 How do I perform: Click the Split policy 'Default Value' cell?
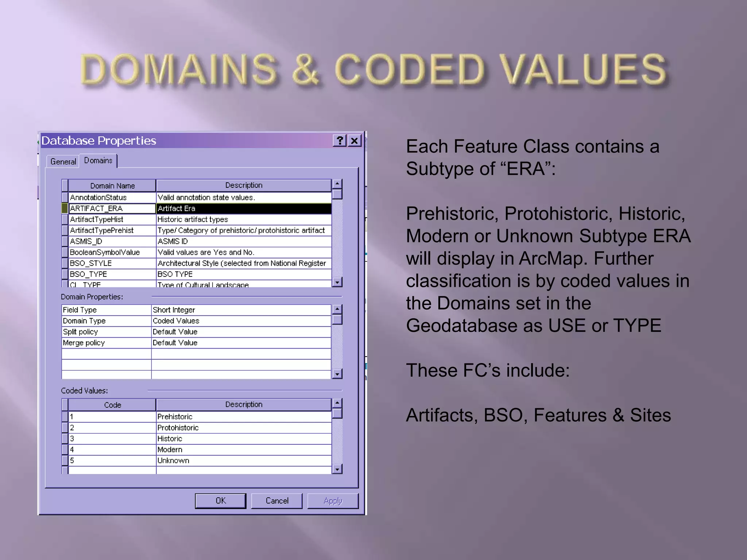pos(241,332)
